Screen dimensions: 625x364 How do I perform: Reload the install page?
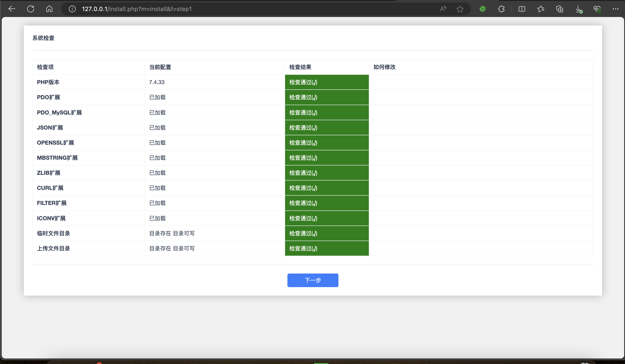[31, 9]
